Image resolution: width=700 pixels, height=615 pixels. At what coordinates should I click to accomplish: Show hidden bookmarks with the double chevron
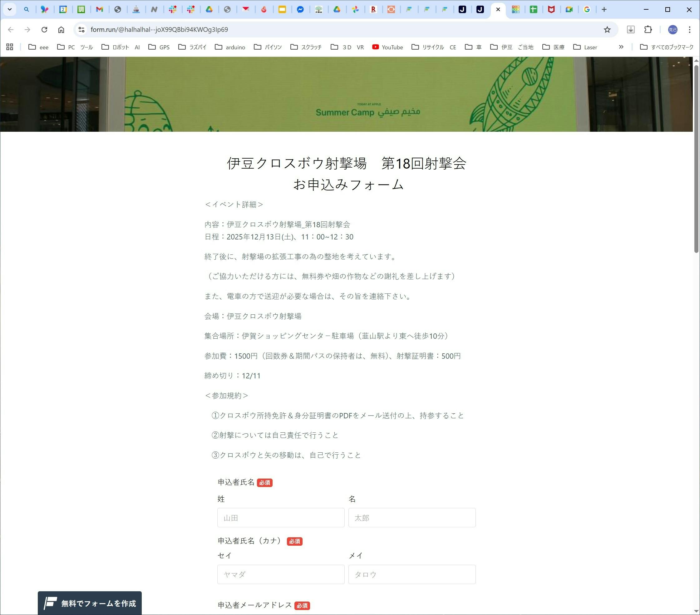621,47
